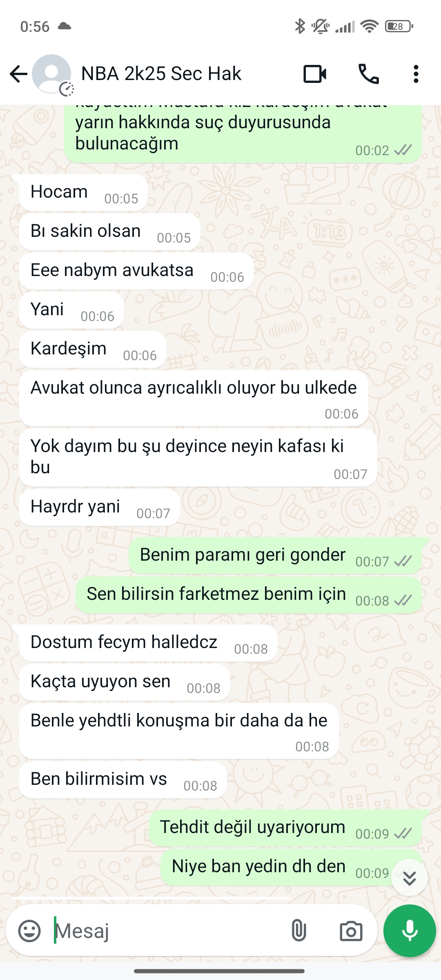Open the emoji picker

(x=29, y=931)
